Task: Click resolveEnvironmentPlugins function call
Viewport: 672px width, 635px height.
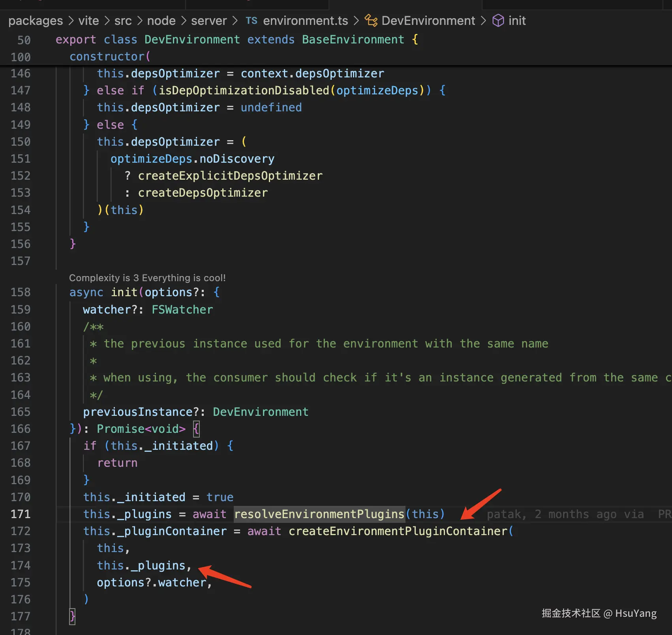Action: [x=319, y=514]
